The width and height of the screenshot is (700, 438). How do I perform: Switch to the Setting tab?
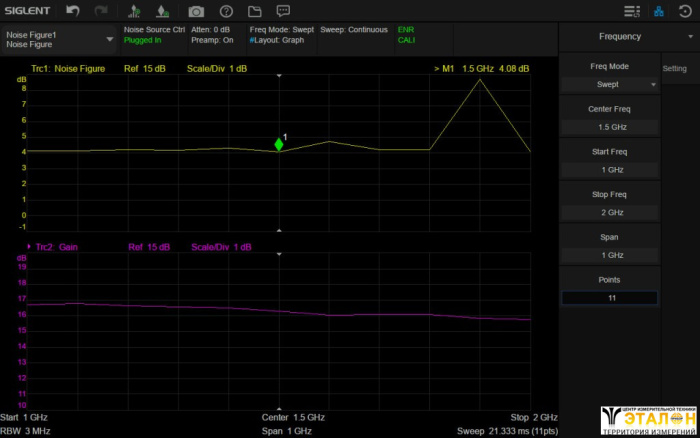point(675,69)
